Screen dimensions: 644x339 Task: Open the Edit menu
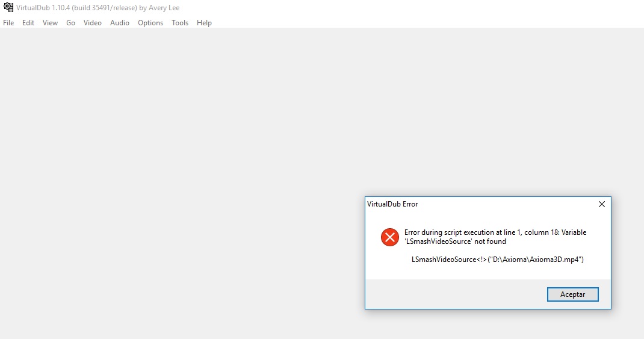point(28,23)
